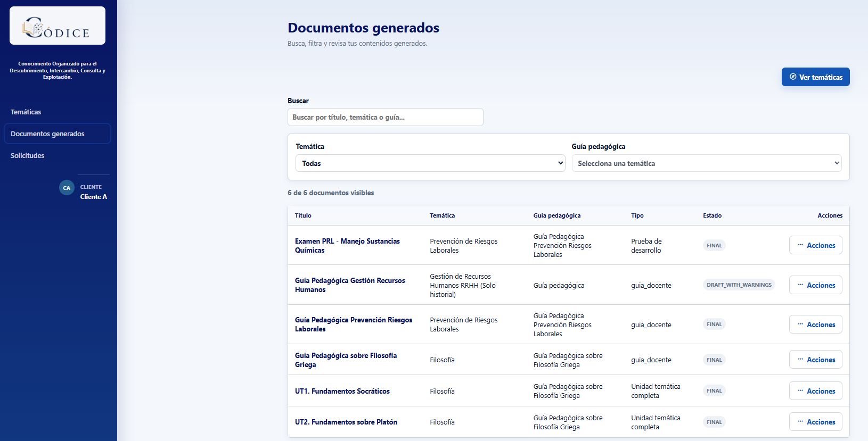Open Acciones for UT1. Fundamentos Socráticos
This screenshot has width=868, height=441.
click(815, 391)
